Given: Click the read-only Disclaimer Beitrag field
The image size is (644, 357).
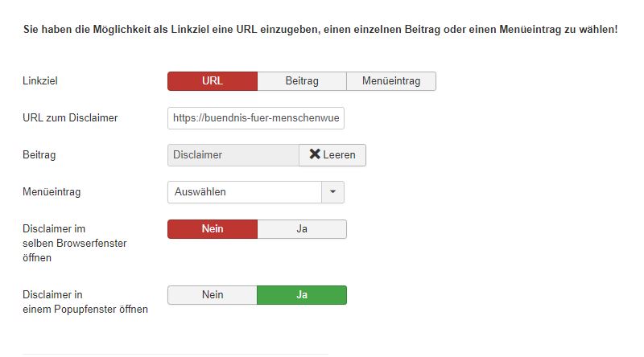Looking at the screenshot, I should click(233, 155).
